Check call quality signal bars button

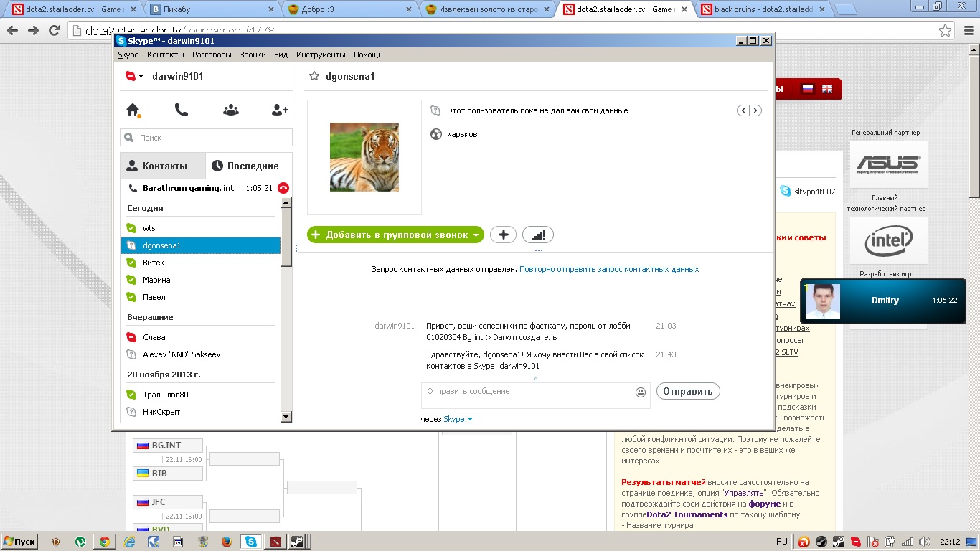(x=538, y=235)
